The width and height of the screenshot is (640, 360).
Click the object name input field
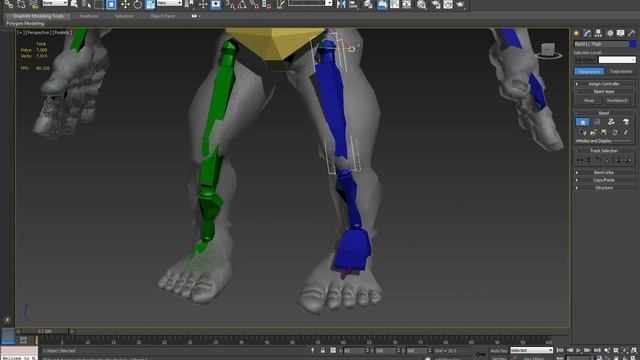[601, 44]
